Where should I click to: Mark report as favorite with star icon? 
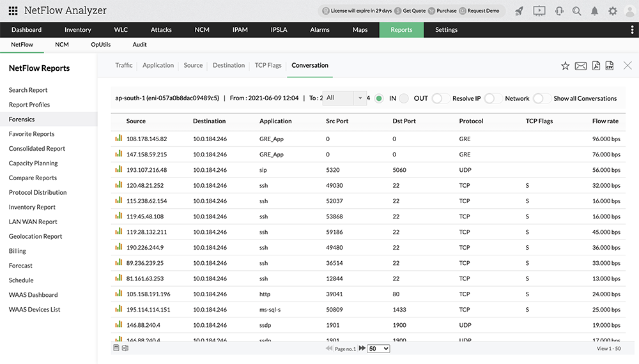click(x=565, y=66)
